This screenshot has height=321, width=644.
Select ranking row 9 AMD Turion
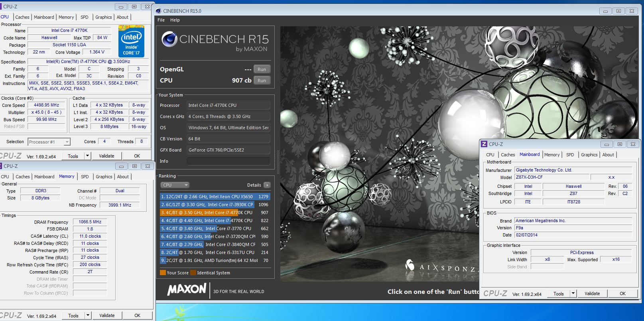pyautogui.click(x=215, y=260)
